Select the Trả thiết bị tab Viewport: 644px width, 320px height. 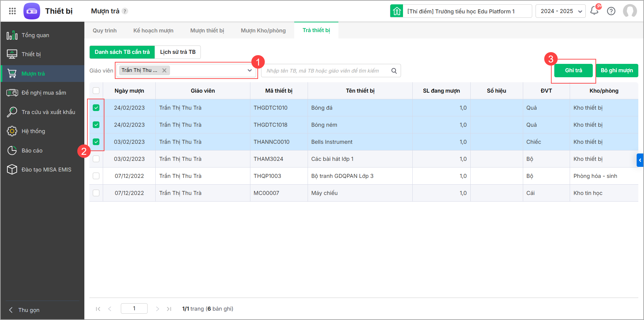pos(316,30)
